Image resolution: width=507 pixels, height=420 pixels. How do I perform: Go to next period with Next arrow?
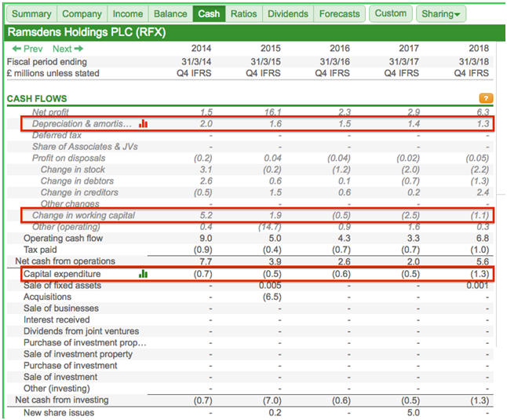(x=68, y=49)
